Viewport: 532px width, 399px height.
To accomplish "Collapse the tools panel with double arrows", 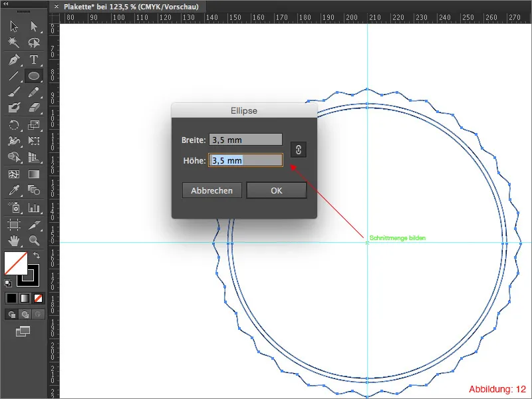I will (x=6, y=3).
